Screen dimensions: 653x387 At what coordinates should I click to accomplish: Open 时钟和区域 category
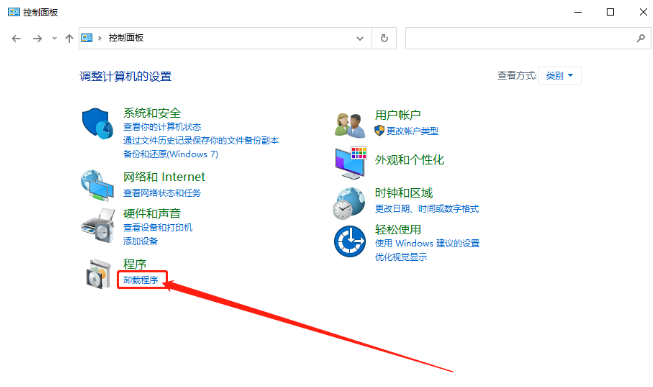404,193
